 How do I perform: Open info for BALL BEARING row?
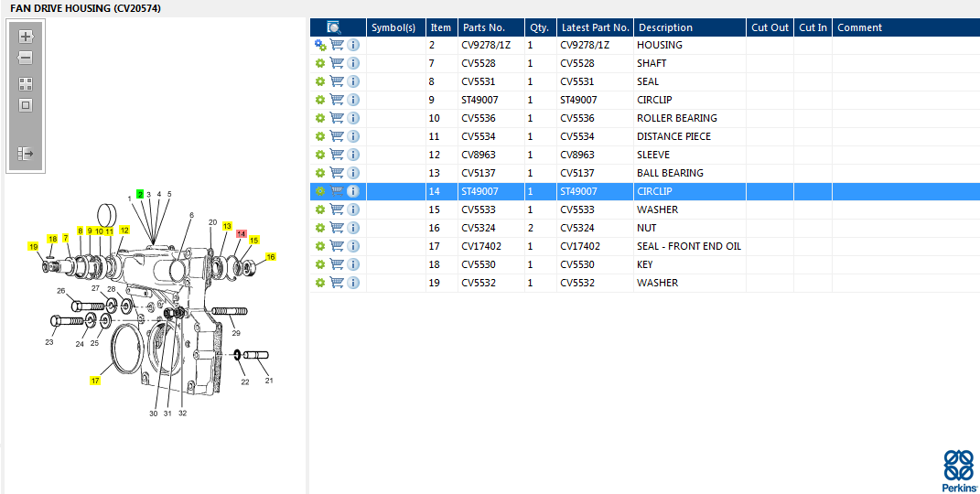coord(353,173)
